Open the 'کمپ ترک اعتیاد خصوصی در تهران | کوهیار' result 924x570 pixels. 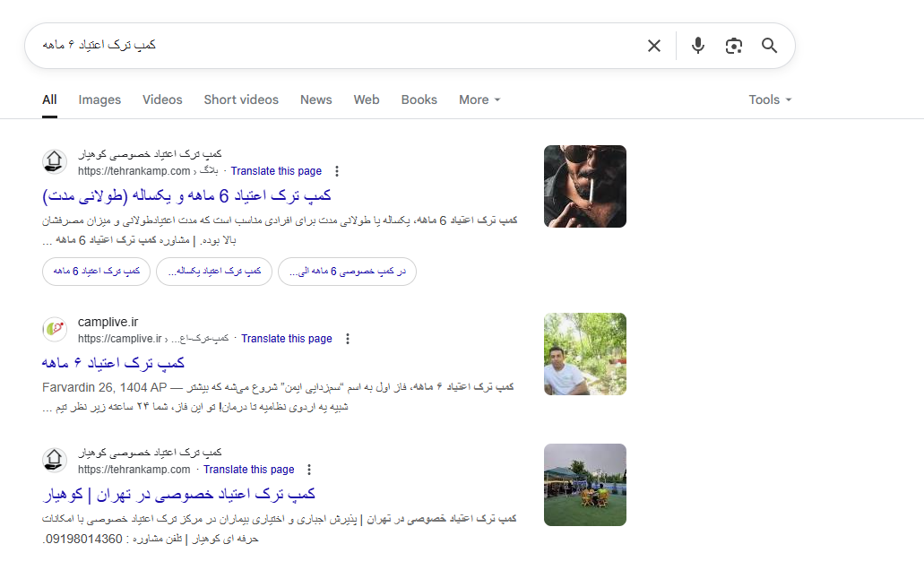click(x=178, y=494)
